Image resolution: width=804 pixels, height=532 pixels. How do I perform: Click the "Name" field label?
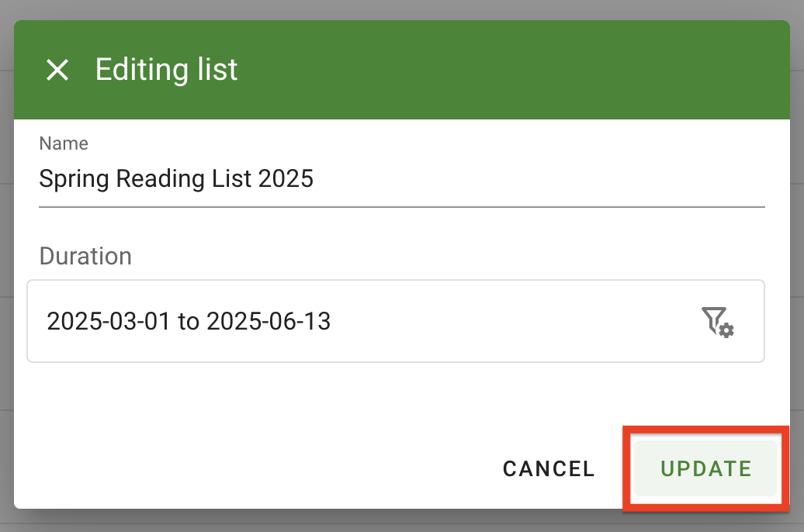click(64, 143)
